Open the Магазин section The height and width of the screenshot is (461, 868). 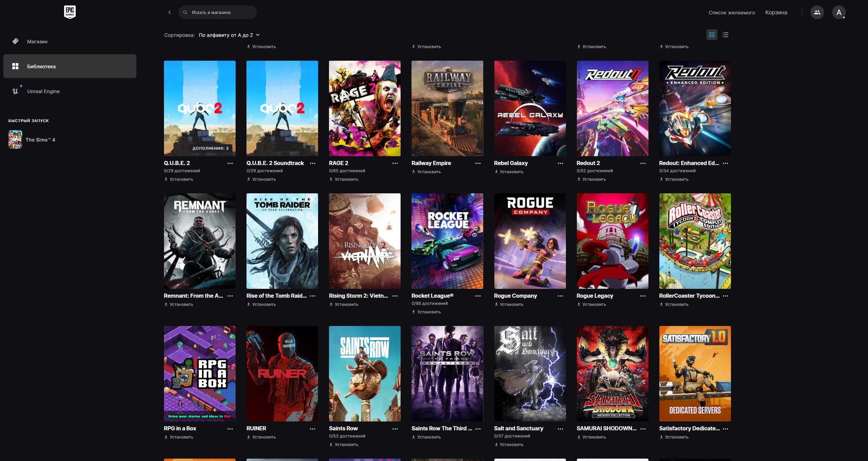pyautogui.click(x=70, y=41)
